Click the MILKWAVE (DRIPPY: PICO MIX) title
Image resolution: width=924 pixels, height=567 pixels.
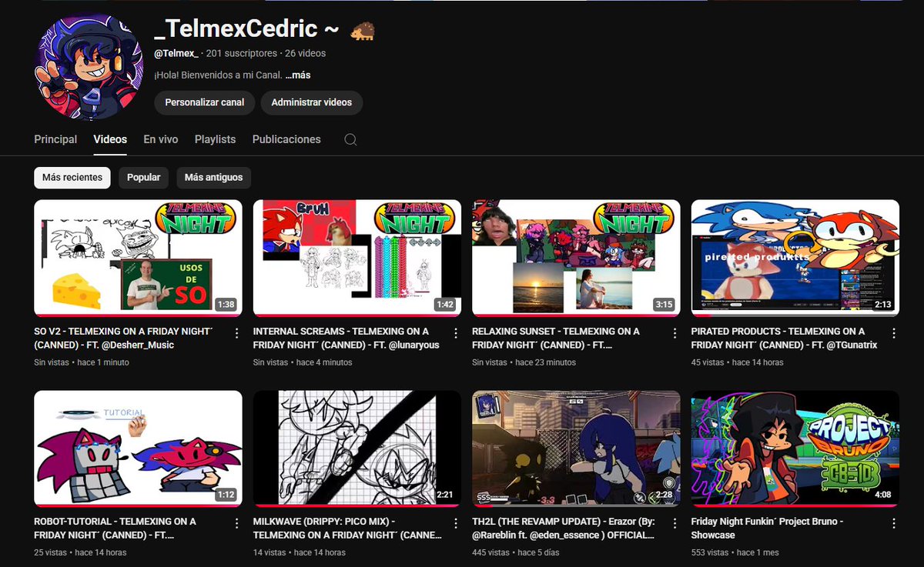click(347, 529)
